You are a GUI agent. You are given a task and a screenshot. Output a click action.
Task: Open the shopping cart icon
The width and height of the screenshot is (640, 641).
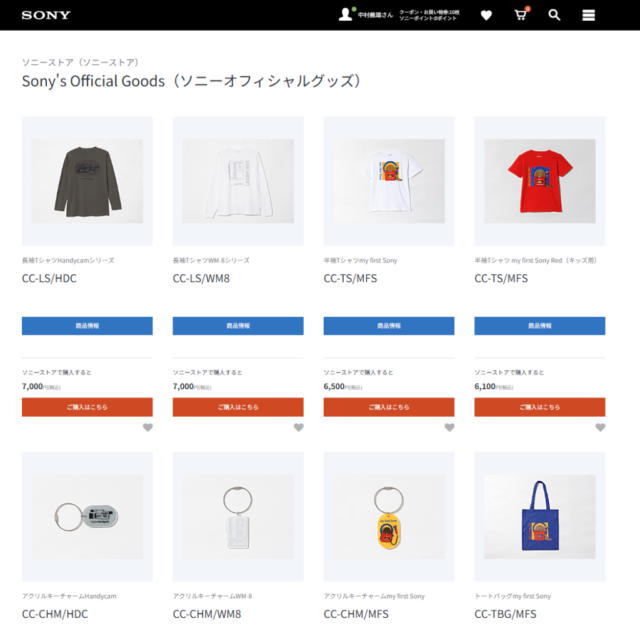coord(521,15)
